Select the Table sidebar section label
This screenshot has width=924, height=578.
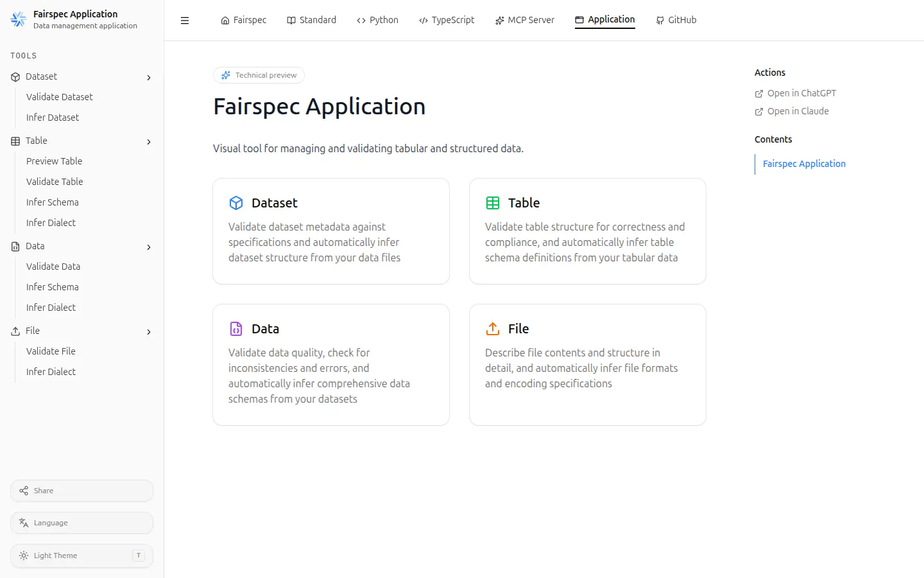tap(37, 141)
